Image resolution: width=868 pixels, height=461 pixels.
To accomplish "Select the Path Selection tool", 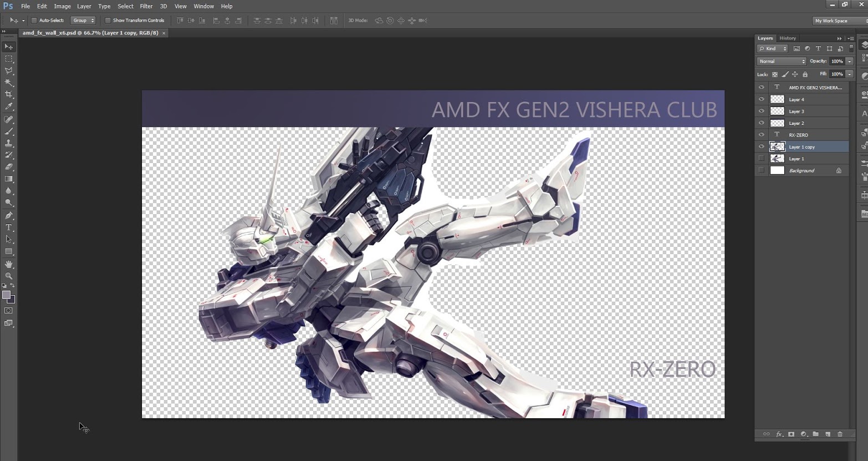I will click(x=9, y=239).
